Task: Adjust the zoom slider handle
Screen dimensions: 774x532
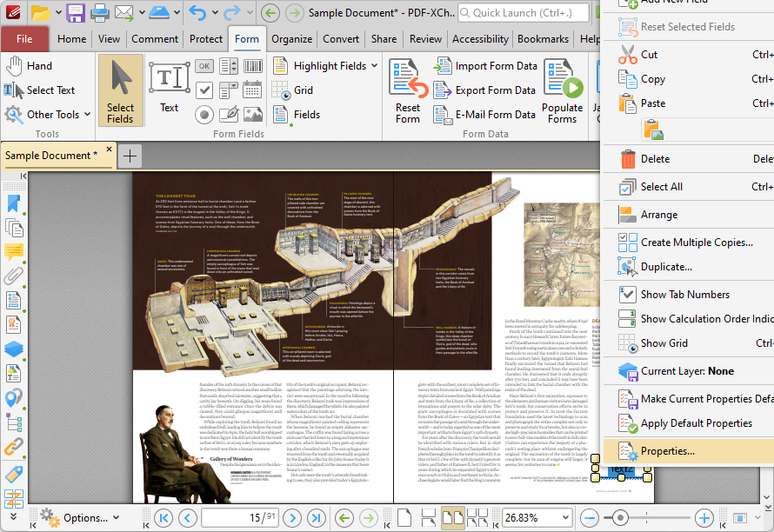Action: [620, 518]
